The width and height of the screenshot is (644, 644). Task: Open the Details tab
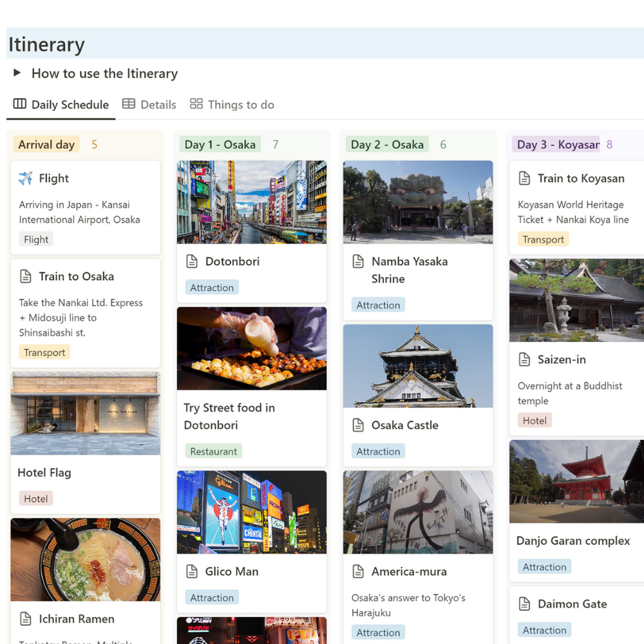click(x=149, y=105)
